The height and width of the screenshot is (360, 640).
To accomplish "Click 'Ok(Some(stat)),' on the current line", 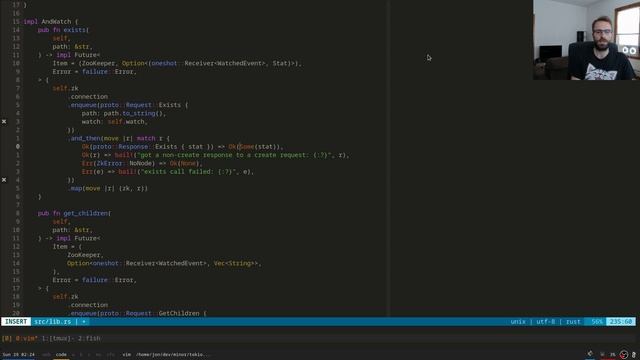I will point(256,147).
